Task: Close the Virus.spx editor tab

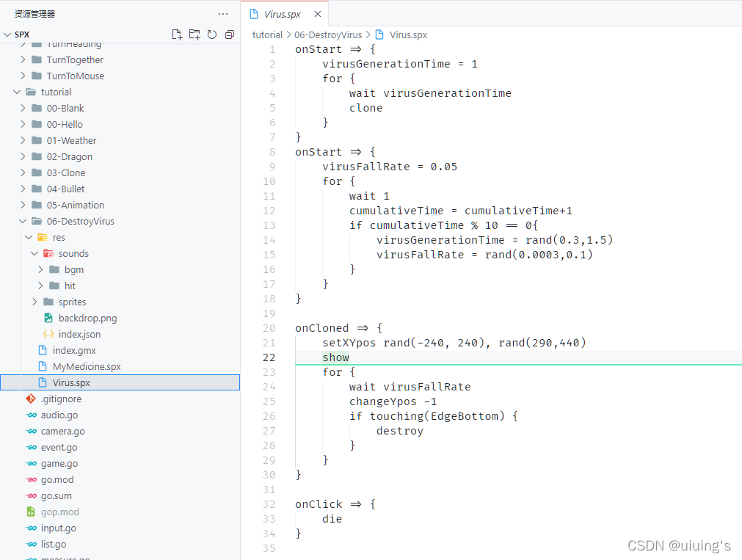Action: tap(318, 14)
